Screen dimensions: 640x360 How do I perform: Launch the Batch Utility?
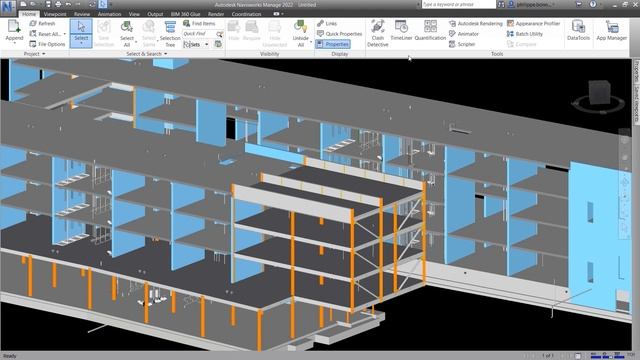525,34
